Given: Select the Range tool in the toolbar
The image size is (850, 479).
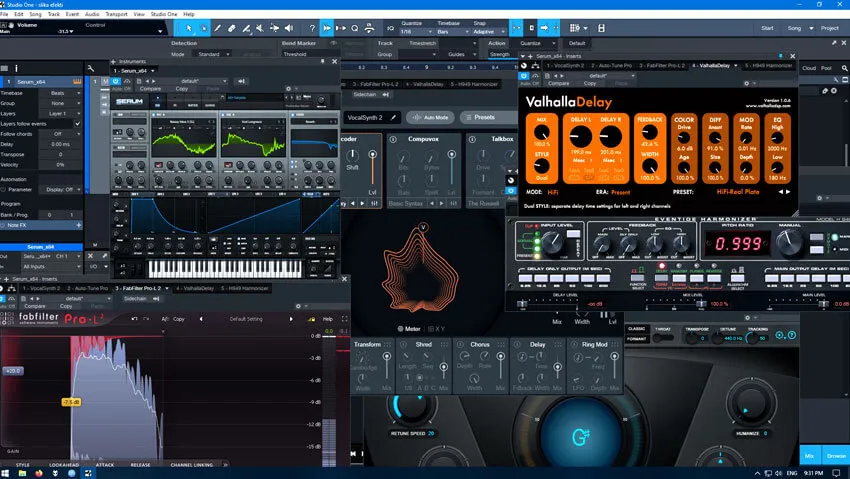Looking at the screenshot, I should coord(203,28).
